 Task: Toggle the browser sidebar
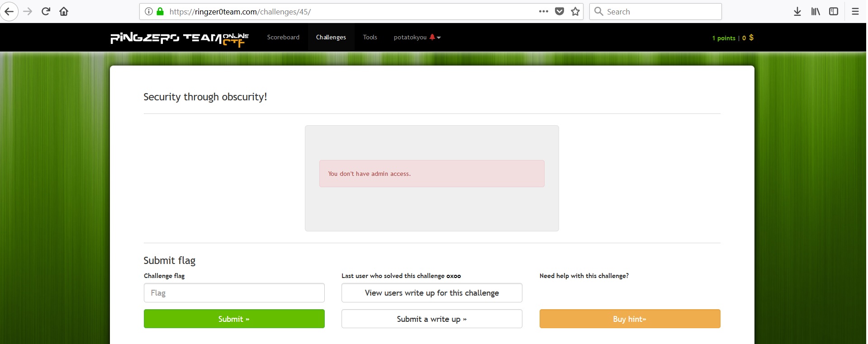coord(834,11)
